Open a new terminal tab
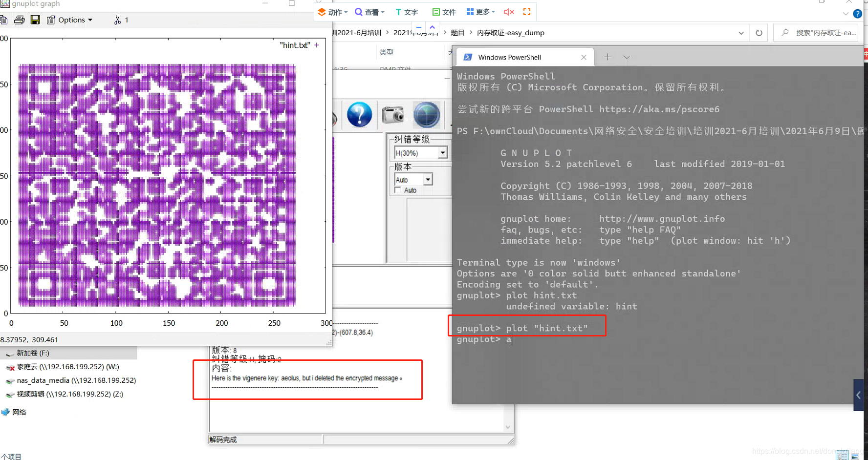 click(x=608, y=57)
